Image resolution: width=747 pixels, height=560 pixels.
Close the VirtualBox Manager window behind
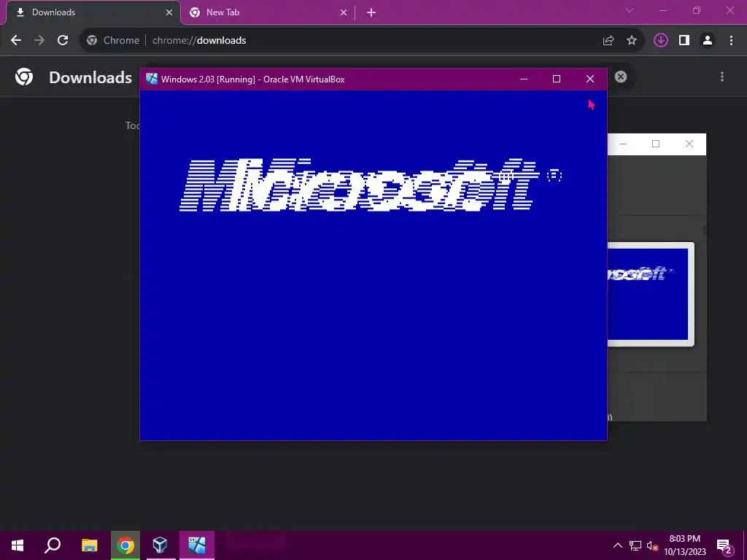[x=689, y=144]
